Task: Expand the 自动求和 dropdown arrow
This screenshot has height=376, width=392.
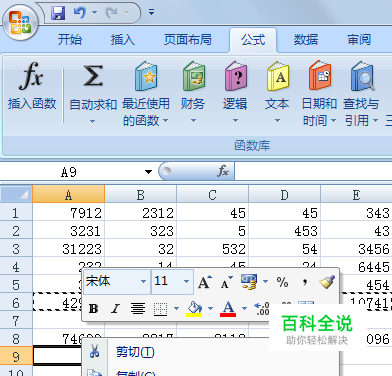Action: point(93,121)
